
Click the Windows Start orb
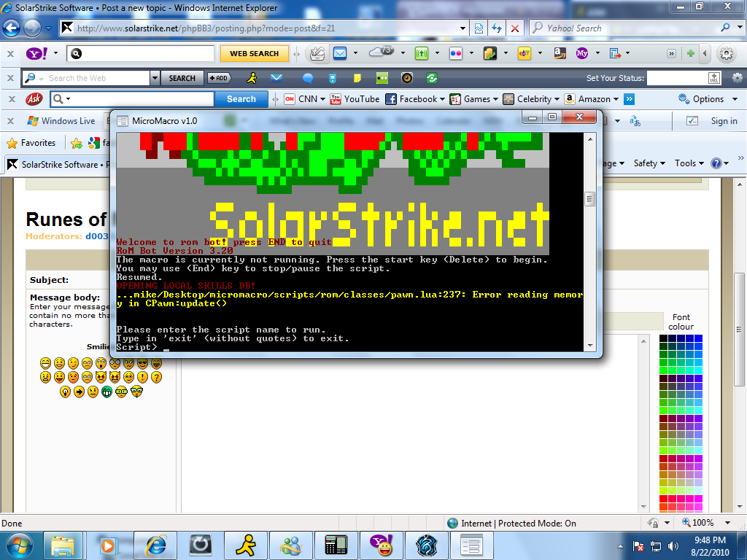point(20,545)
